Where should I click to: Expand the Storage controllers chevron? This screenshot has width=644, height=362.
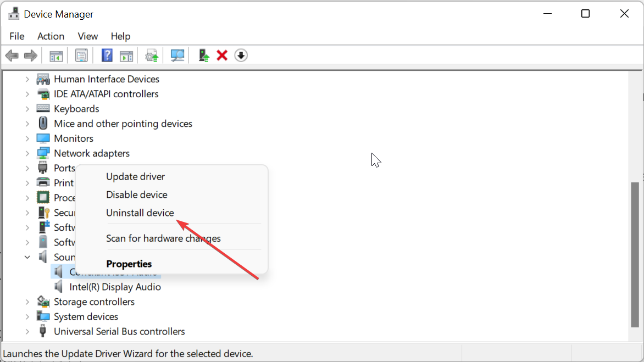(27, 302)
